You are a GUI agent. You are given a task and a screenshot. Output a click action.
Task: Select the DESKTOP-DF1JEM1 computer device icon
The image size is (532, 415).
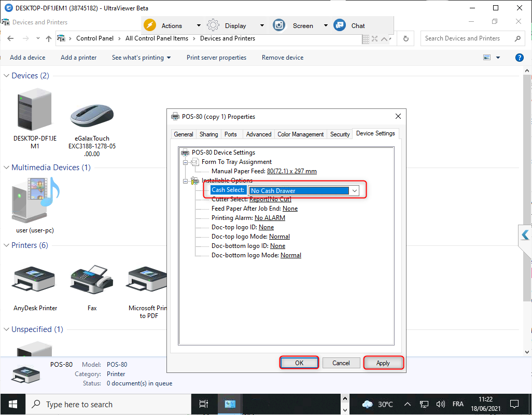coord(35,109)
